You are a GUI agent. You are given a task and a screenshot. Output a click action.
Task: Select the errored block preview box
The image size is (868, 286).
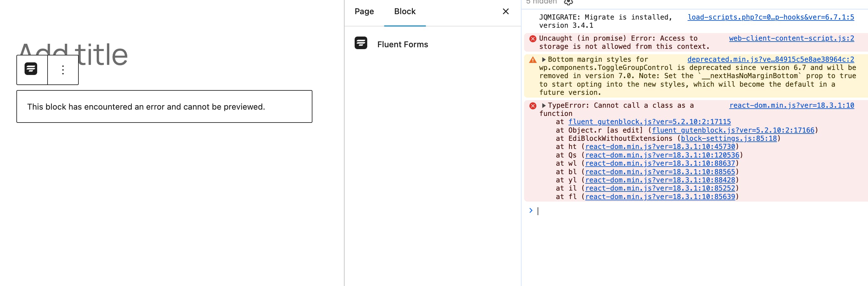pos(164,106)
